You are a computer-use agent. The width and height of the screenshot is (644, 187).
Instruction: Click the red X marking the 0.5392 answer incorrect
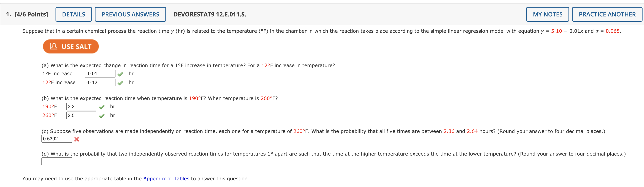tap(76, 139)
